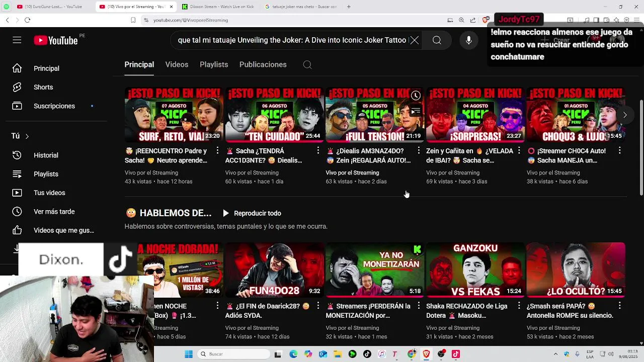Viewport: 644px width, 362px height.
Task: Open the YouTube hamburger guide menu
Action: pos(17,40)
